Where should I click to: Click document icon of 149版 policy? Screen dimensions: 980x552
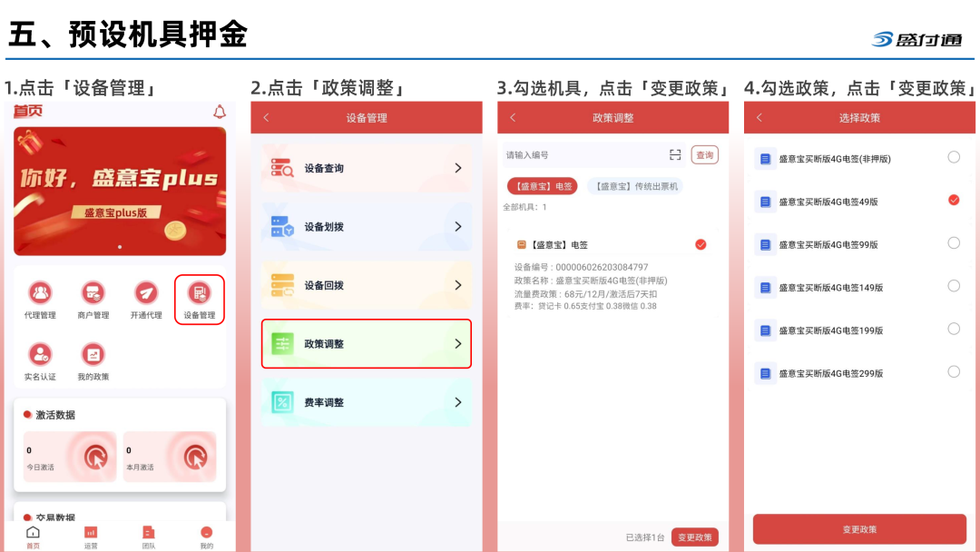[x=765, y=288]
